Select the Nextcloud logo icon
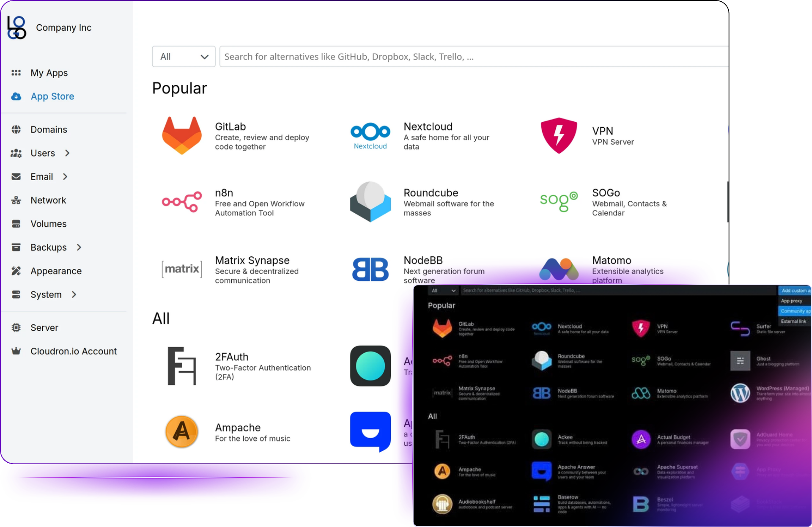The image size is (812, 527). tap(370, 136)
